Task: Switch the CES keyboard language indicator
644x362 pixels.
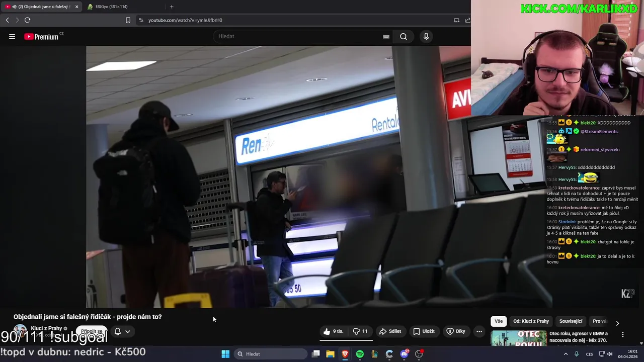Action: tap(589, 354)
